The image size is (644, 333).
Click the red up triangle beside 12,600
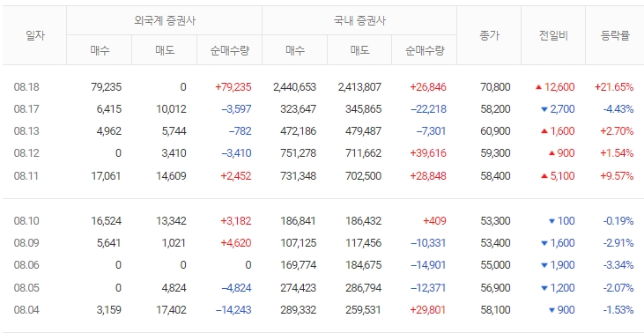coord(538,87)
